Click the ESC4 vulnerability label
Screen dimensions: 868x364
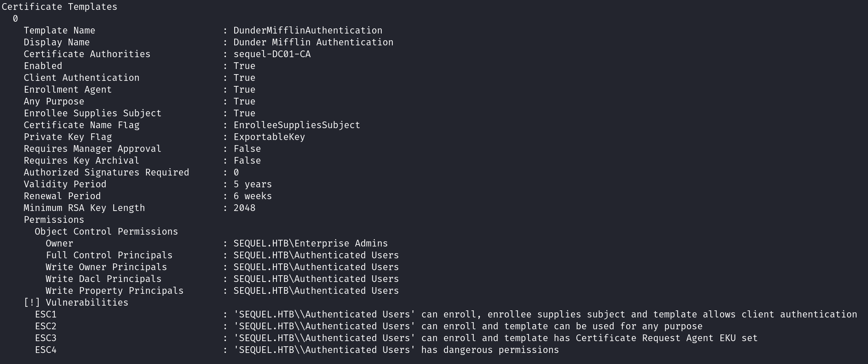[46, 350]
